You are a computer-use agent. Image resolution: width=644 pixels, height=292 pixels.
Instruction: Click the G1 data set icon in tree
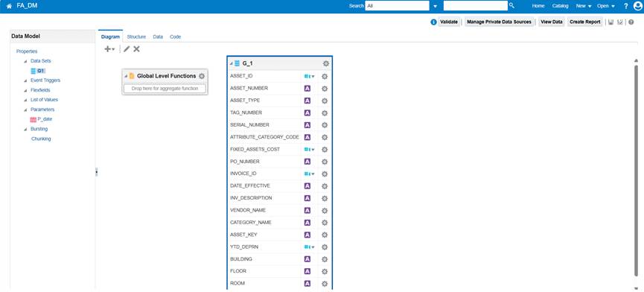pyautogui.click(x=34, y=71)
